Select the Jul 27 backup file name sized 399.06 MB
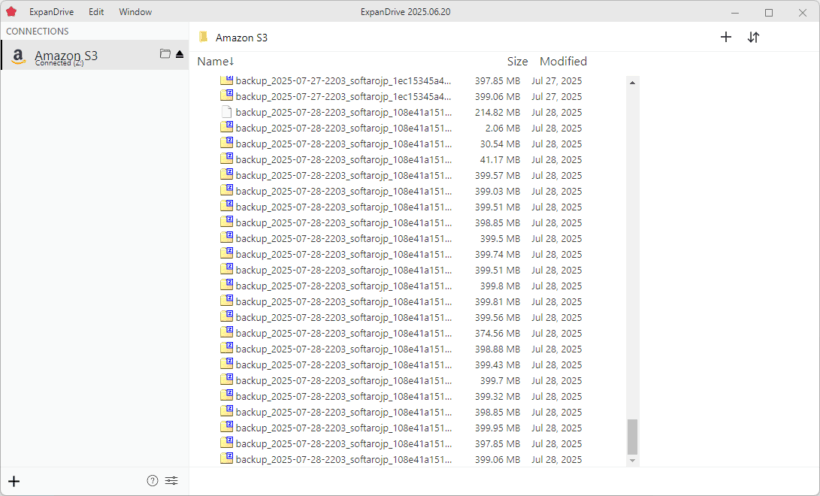 coord(344,96)
